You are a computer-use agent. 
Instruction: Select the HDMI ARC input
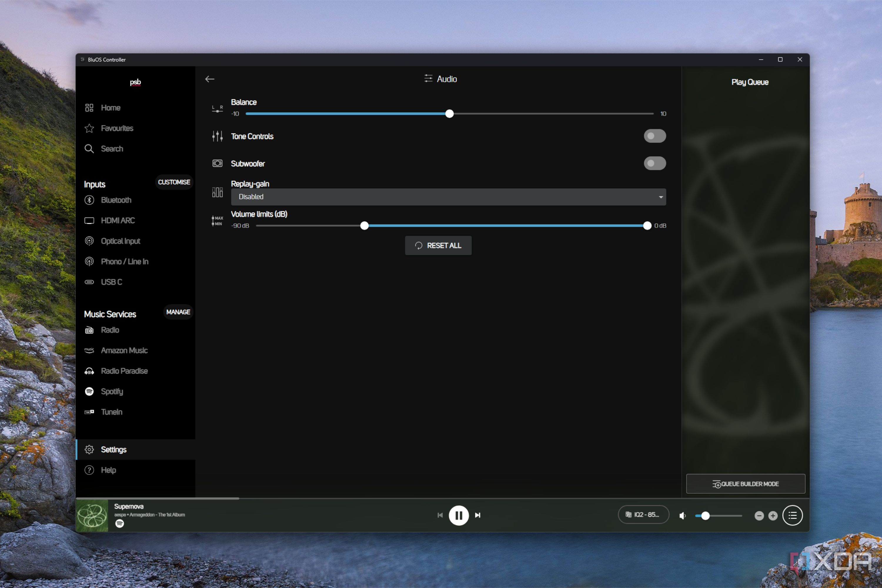click(x=135, y=220)
